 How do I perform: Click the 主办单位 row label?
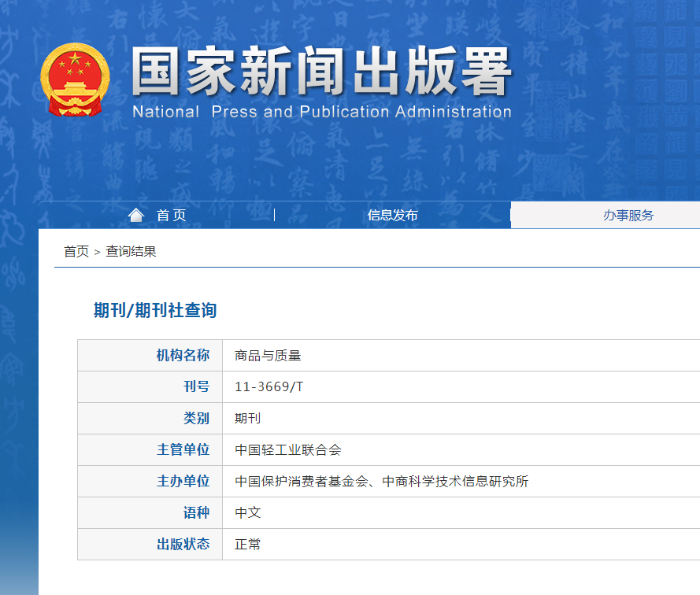tap(183, 482)
